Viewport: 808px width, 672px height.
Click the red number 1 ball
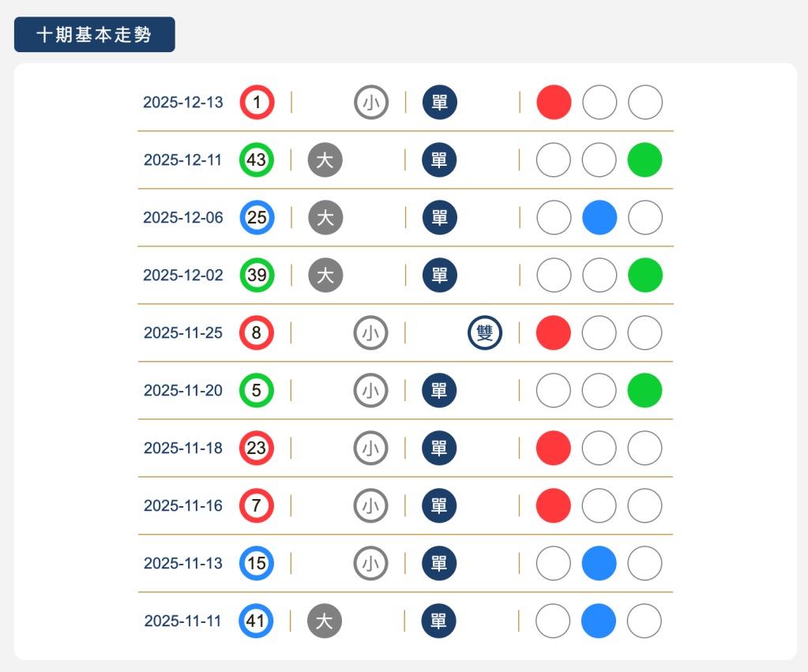(257, 103)
